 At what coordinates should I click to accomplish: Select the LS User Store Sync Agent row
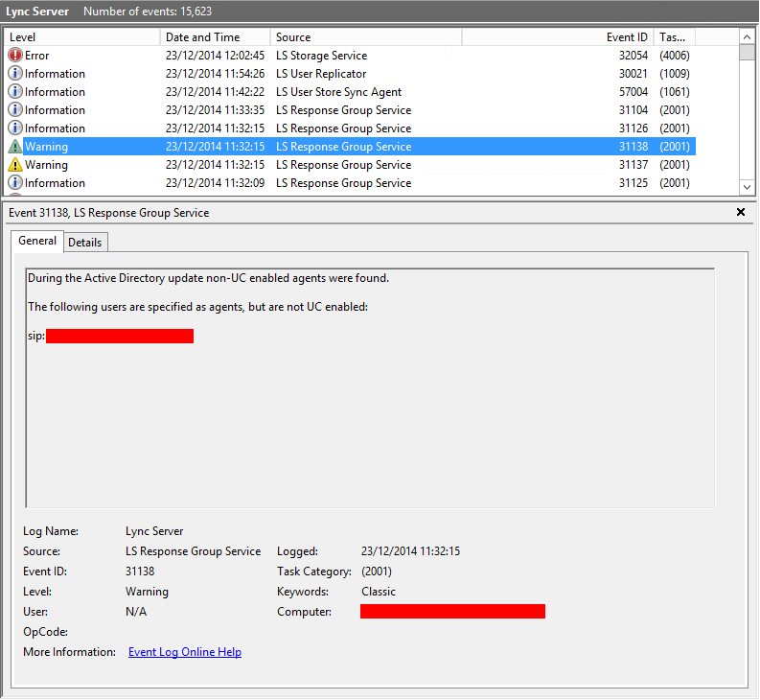(x=350, y=92)
